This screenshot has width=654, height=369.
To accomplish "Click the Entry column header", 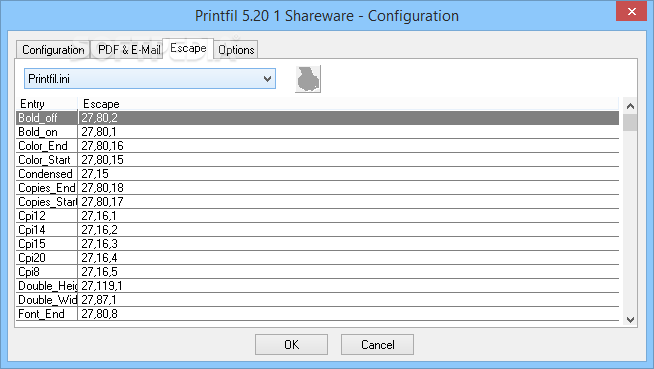I will (47, 104).
